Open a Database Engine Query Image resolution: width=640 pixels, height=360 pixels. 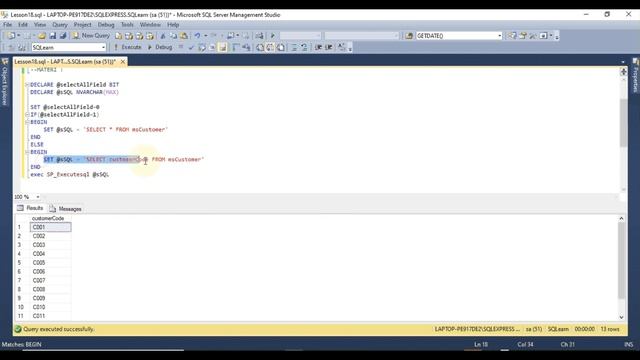click(x=118, y=36)
